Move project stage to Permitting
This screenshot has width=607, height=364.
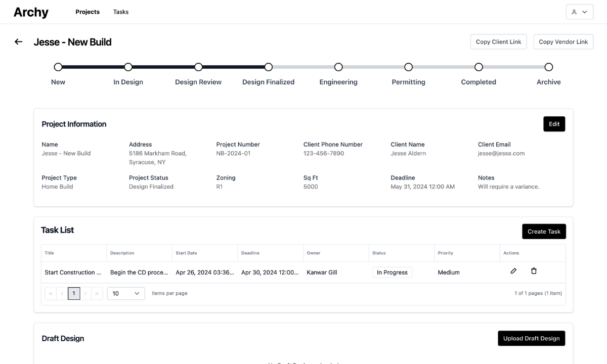click(x=409, y=67)
